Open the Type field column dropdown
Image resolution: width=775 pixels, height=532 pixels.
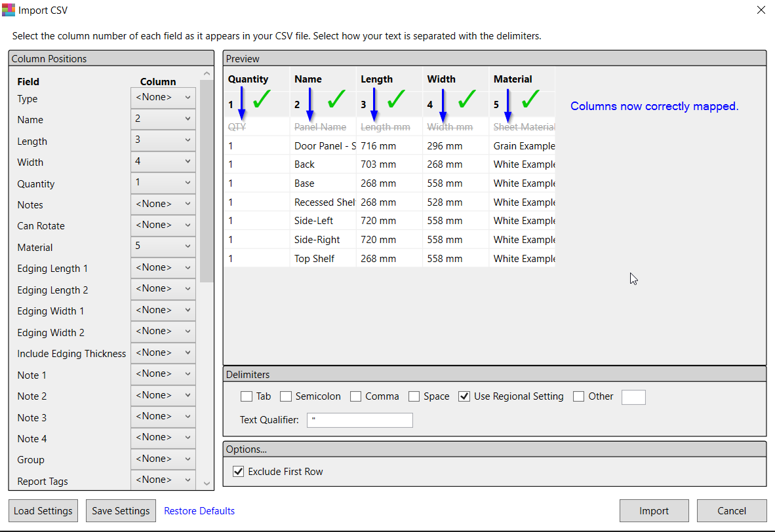[163, 98]
